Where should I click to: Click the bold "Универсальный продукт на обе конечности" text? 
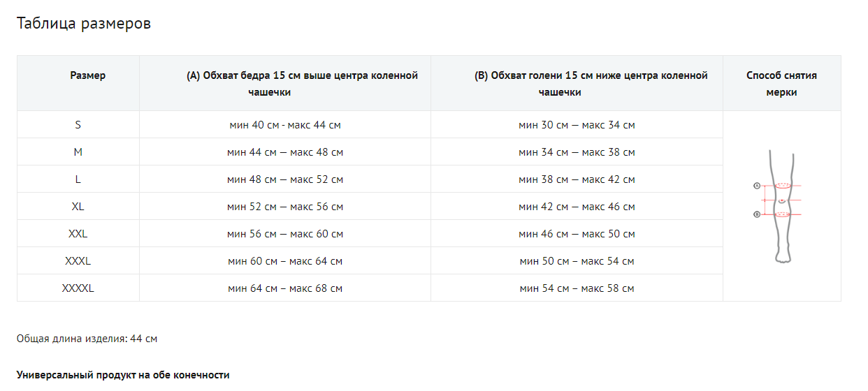coord(123,375)
